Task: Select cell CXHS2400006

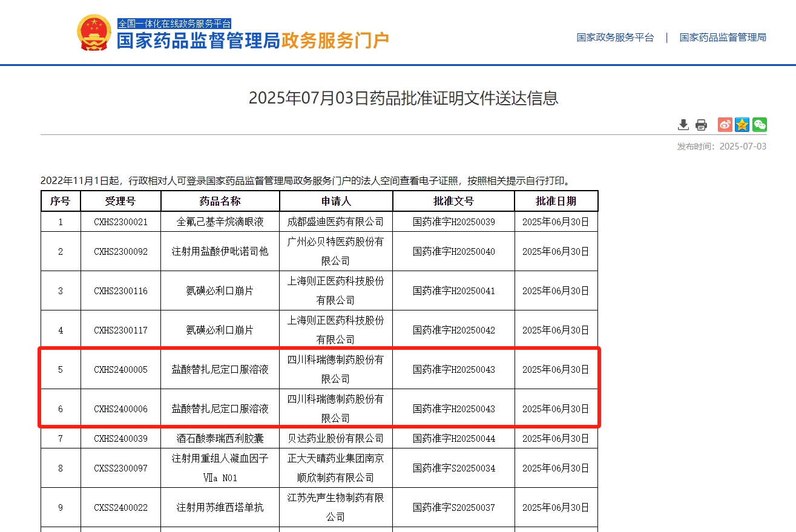Action: point(120,409)
